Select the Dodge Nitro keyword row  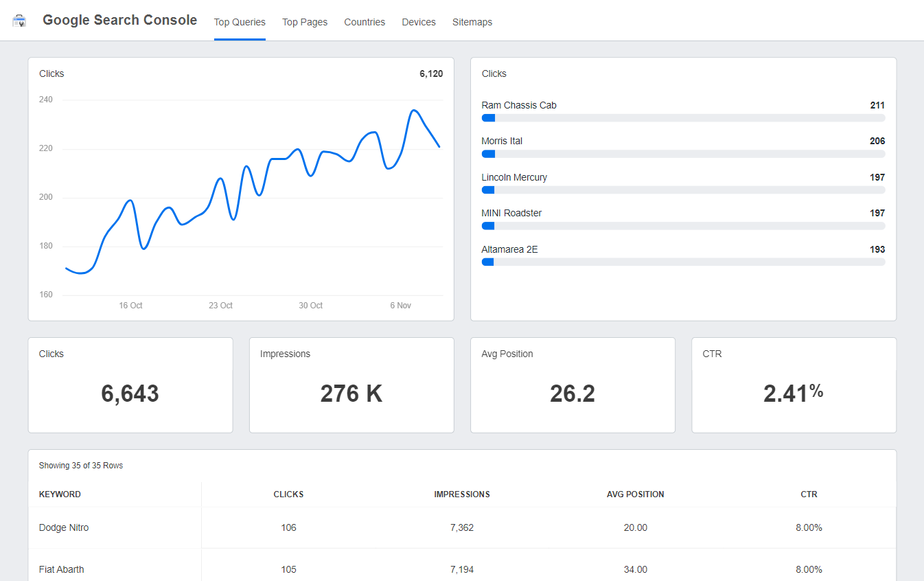click(64, 527)
